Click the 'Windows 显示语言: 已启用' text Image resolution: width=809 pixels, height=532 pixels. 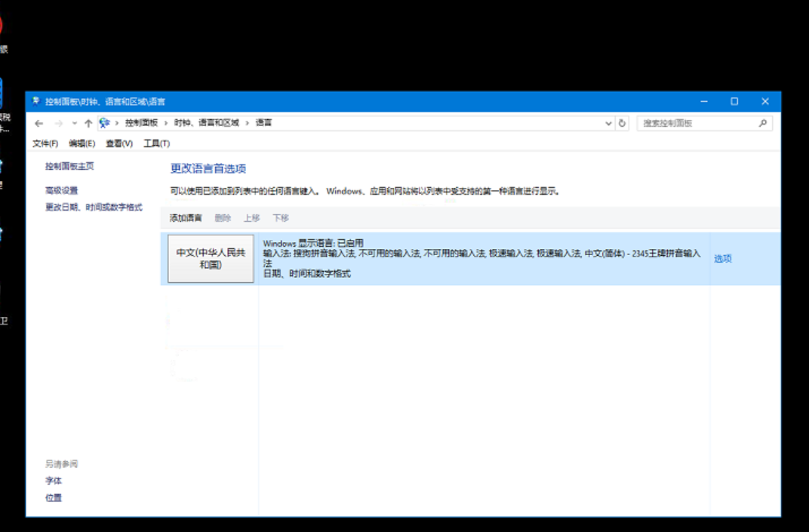(x=313, y=243)
